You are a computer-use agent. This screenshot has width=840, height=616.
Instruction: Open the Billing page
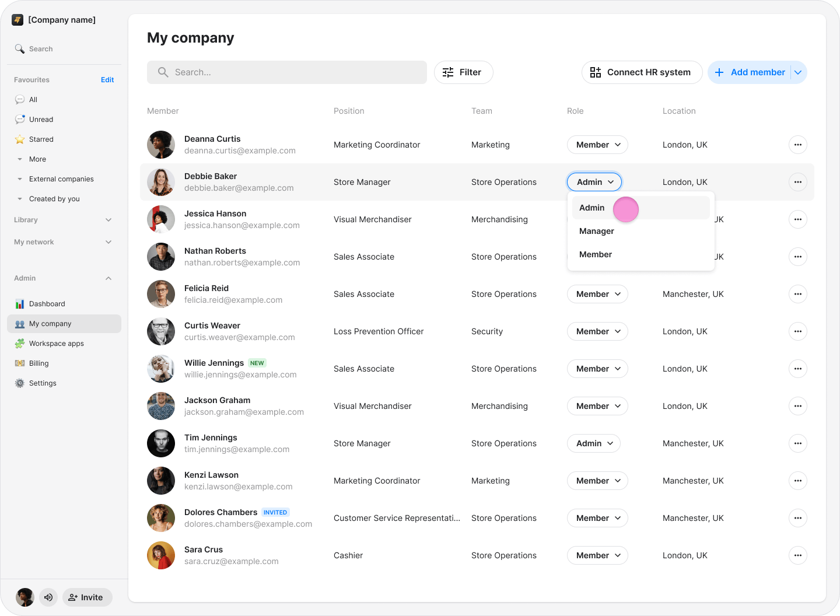coord(64,363)
